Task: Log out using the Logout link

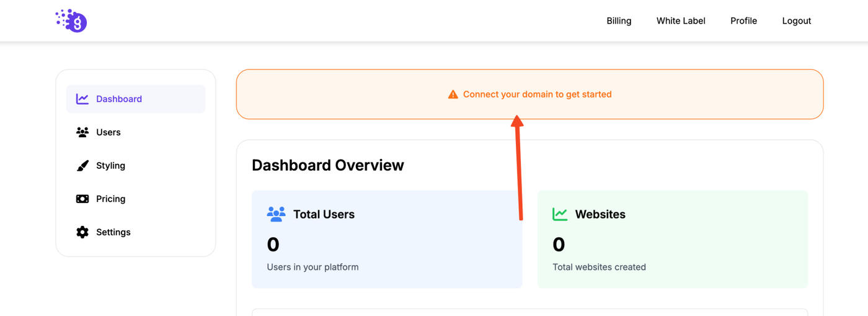Action: (796, 21)
